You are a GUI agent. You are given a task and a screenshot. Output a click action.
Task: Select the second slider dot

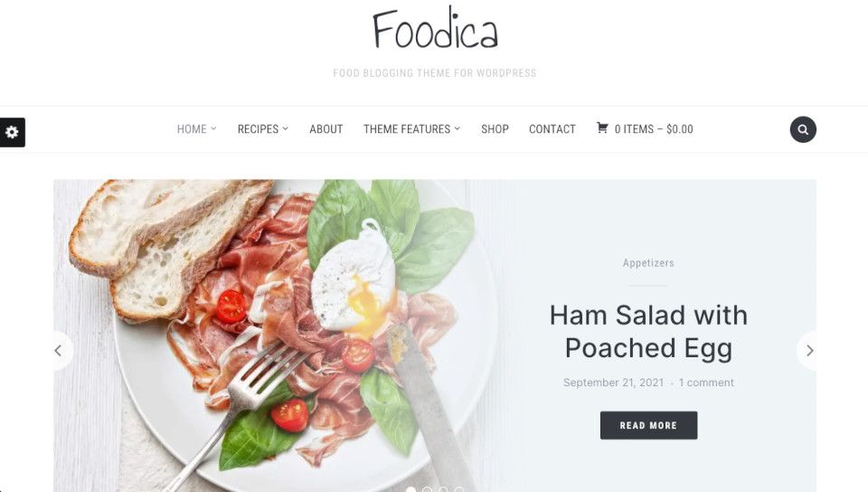pyautogui.click(x=427, y=490)
